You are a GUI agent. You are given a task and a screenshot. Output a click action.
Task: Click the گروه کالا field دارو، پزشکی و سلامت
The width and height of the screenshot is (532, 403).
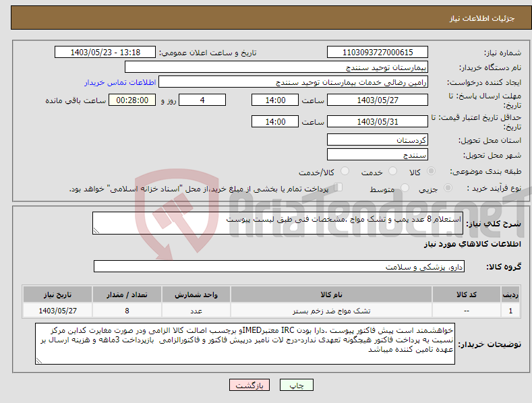point(279,266)
